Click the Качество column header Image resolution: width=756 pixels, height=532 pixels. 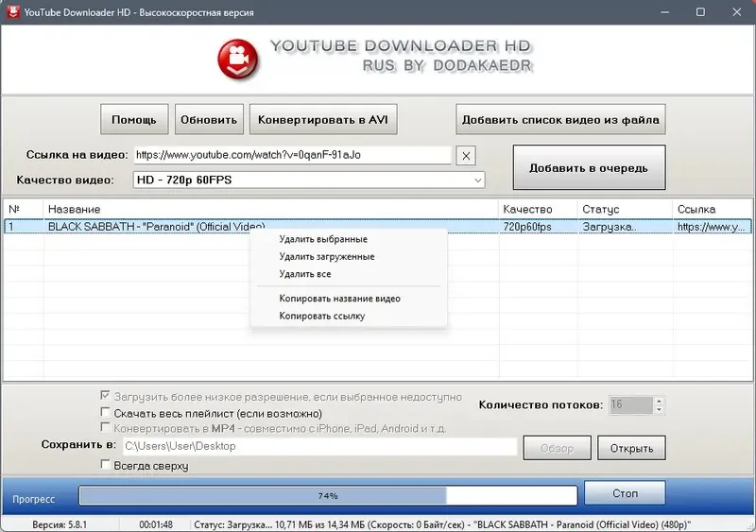pos(538,209)
